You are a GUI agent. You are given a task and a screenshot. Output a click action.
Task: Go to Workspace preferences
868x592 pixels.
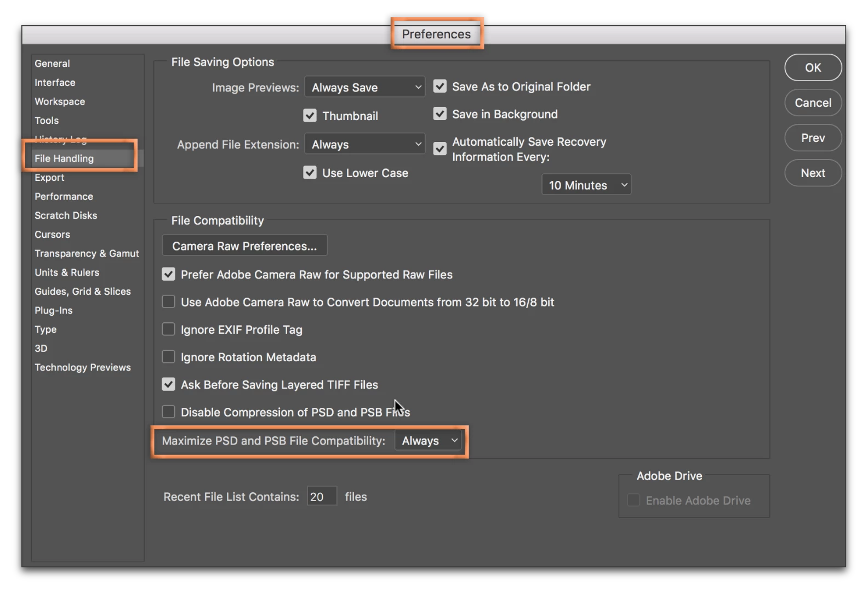(x=60, y=102)
